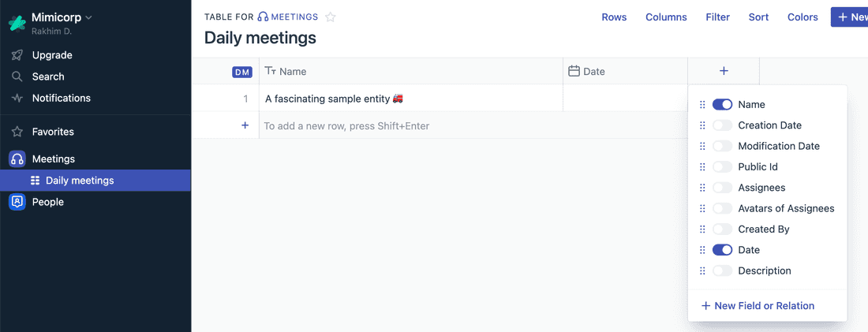Open the Filter options
Image resolution: width=868 pixels, height=332 pixels.
pyautogui.click(x=717, y=17)
